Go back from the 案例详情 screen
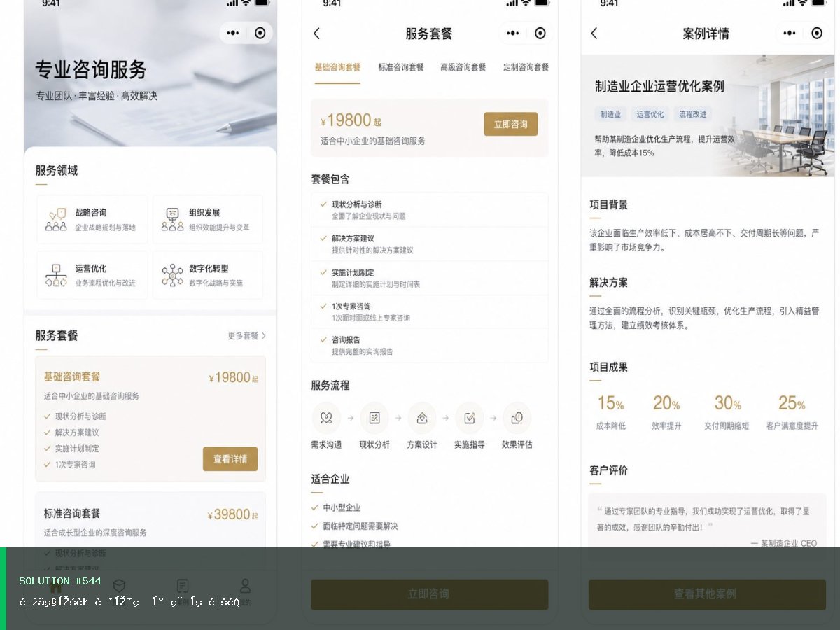 [x=594, y=33]
